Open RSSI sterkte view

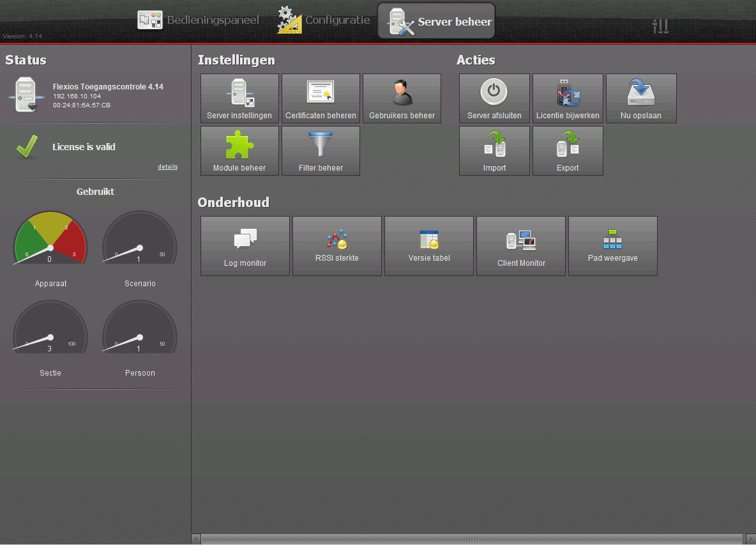coord(337,246)
